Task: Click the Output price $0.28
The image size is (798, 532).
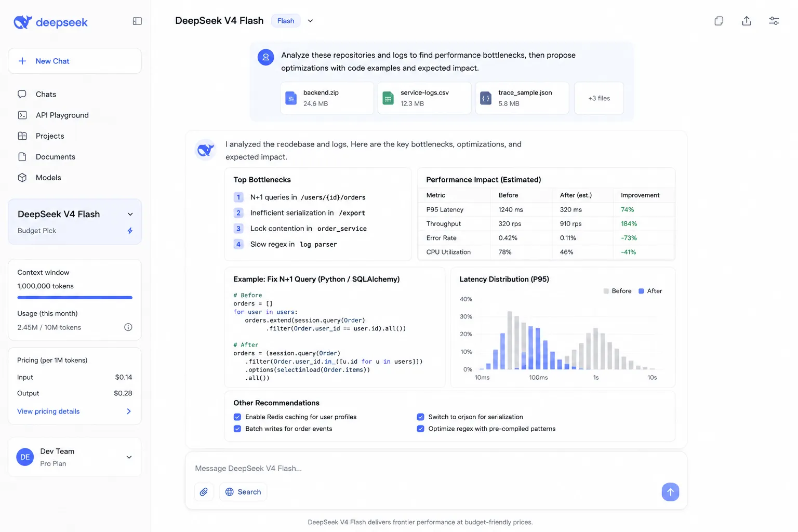Action: click(123, 393)
